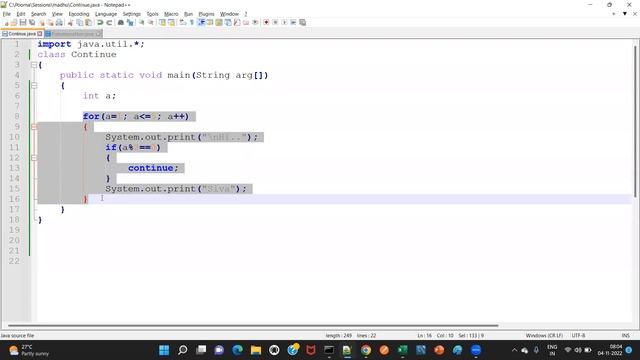Click the Save toolbar icon
The width and height of the screenshot is (640, 360).
pyautogui.click(x=23, y=23)
